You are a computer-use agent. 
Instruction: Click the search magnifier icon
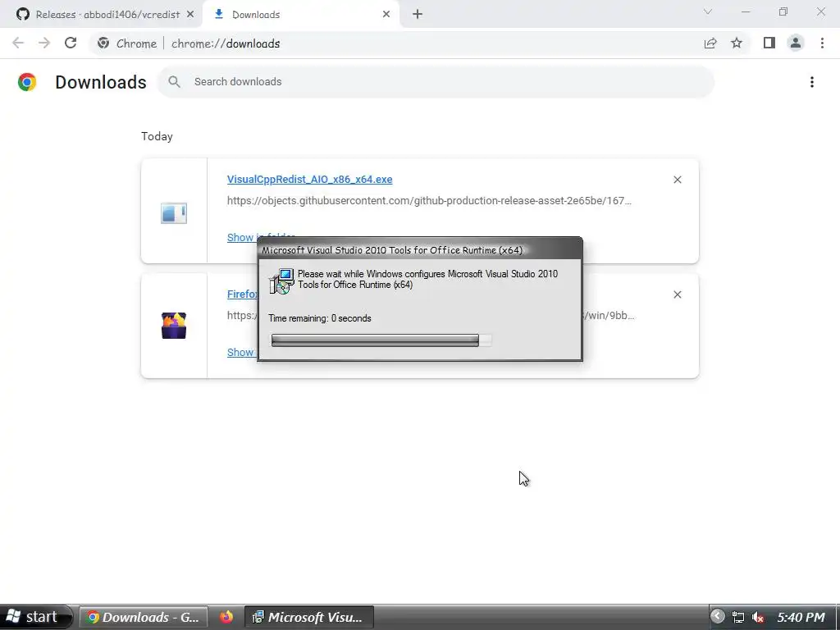(174, 82)
